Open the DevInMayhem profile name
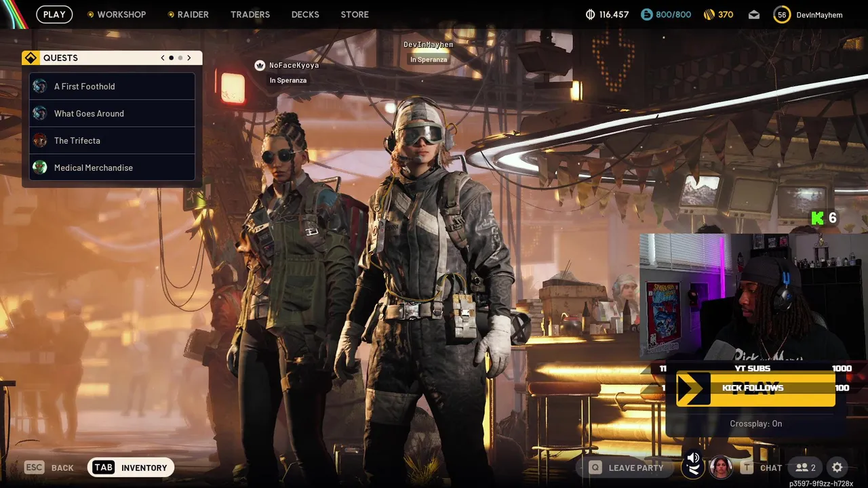 [x=819, y=15]
